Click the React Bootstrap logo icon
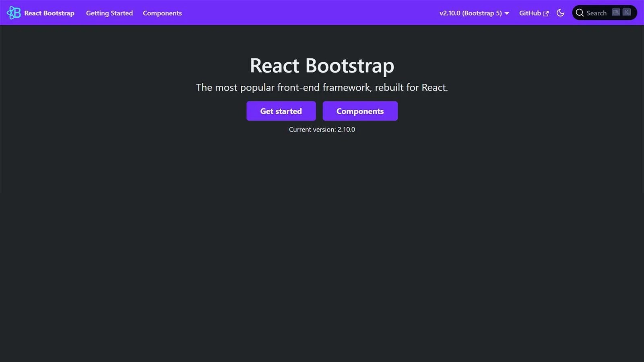Screen dimensions: 644x362 click(14, 13)
